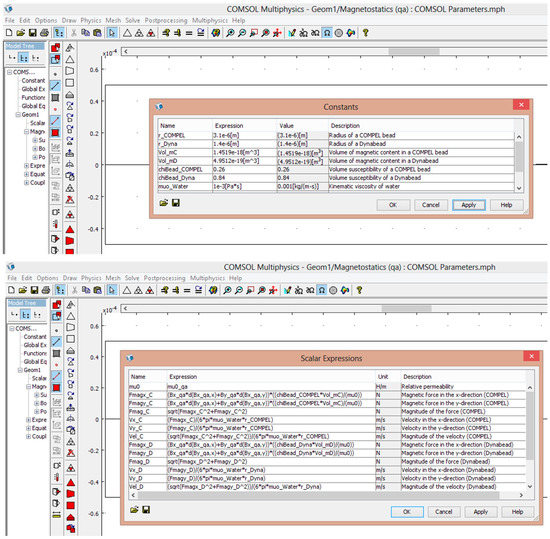Viewport: 550px width, 539px height.
Task: Toggle first tree view button in Constants window
Action: [12, 58]
